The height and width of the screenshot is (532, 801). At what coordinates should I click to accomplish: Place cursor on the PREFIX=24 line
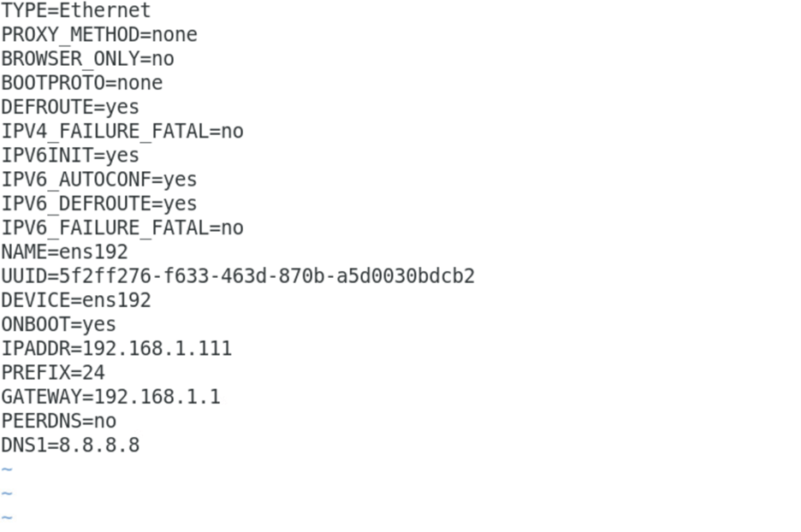point(52,373)
